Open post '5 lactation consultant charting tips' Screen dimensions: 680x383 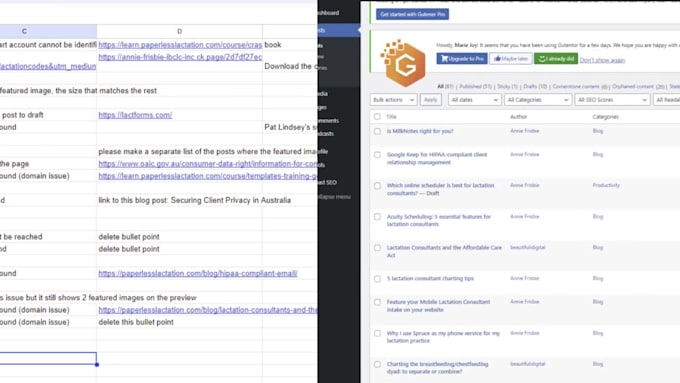point(430,278)
